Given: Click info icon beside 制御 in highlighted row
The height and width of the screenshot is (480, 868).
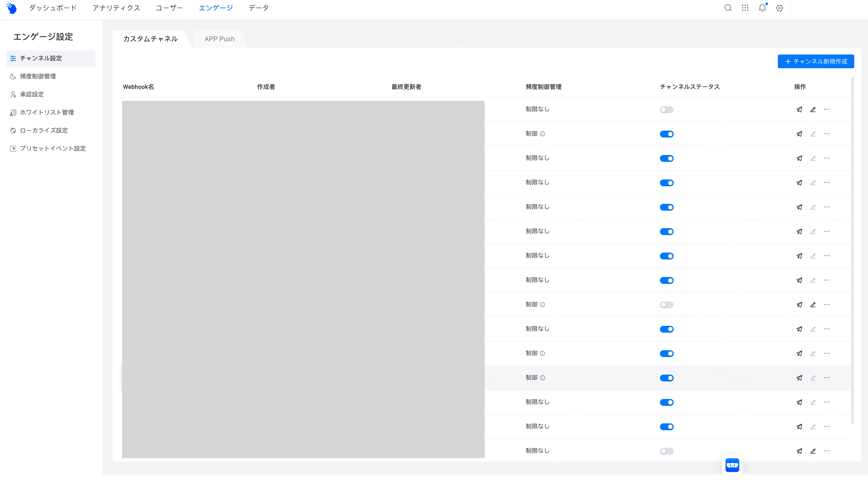Looking at the screenshot, I should point(542,378).
